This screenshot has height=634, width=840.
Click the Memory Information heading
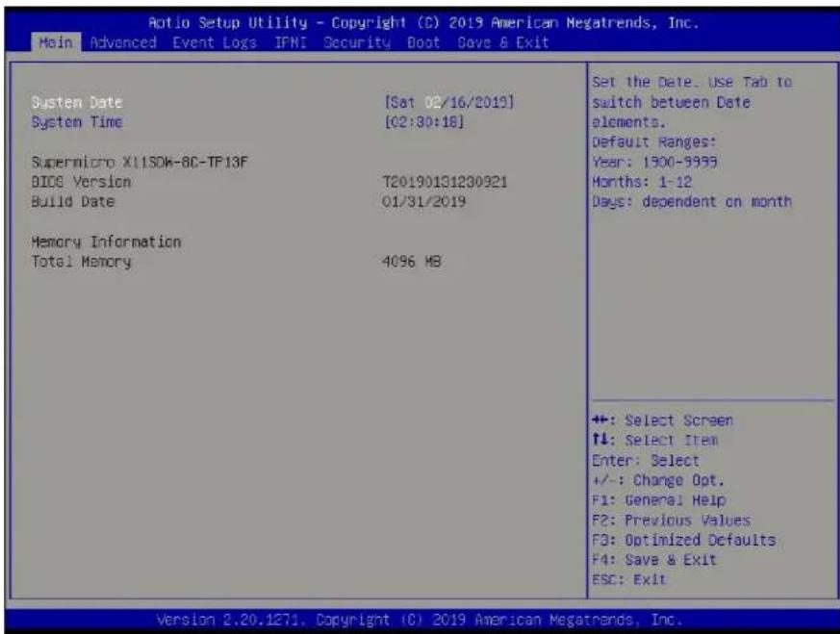point(106,242)
